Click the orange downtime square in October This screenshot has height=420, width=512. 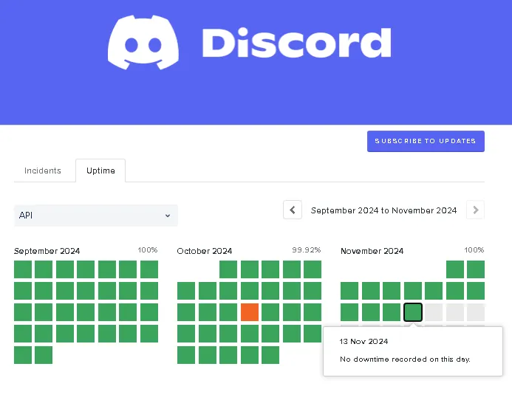pos(250,312)
